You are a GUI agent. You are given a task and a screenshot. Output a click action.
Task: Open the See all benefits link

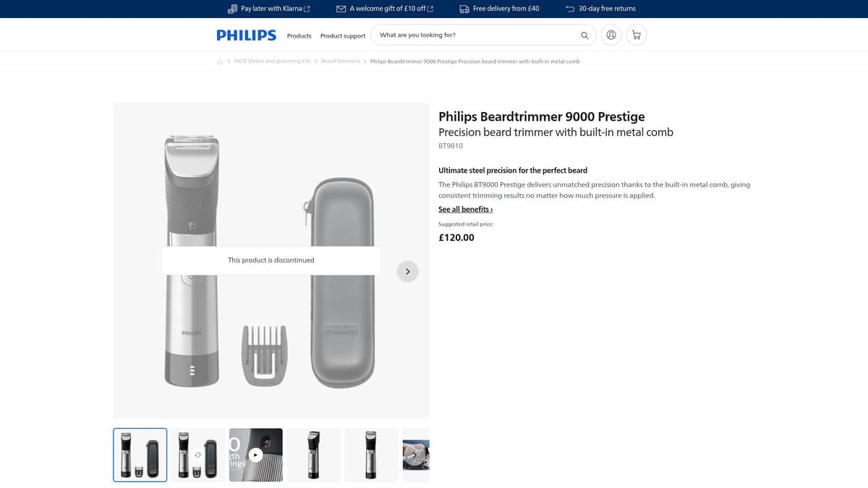465,209
